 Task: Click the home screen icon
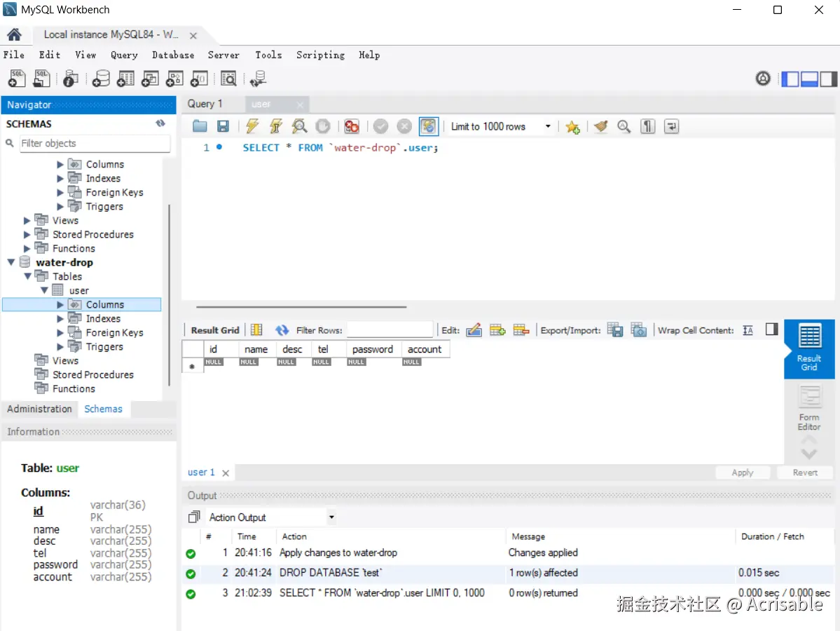(15, 35)
